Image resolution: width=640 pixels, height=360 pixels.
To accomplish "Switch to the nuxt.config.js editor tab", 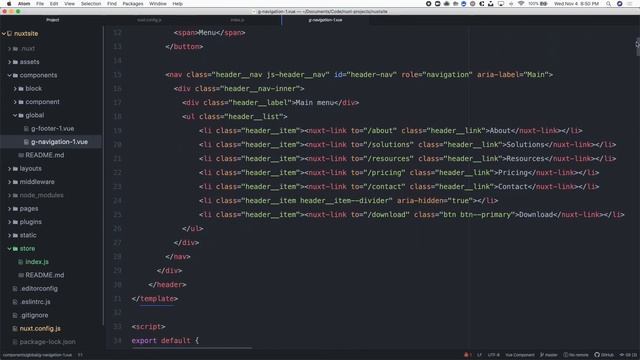I will 149,20.
